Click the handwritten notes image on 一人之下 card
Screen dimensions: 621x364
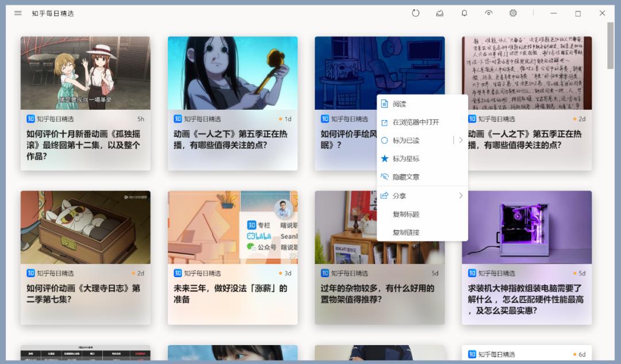[x=526, y=72]
